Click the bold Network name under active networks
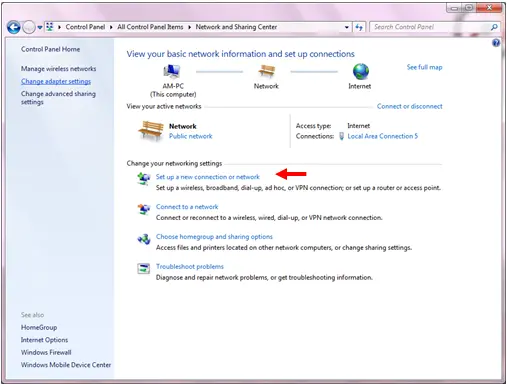The width and height of the screenshot is (507, 384). point(183,126)
